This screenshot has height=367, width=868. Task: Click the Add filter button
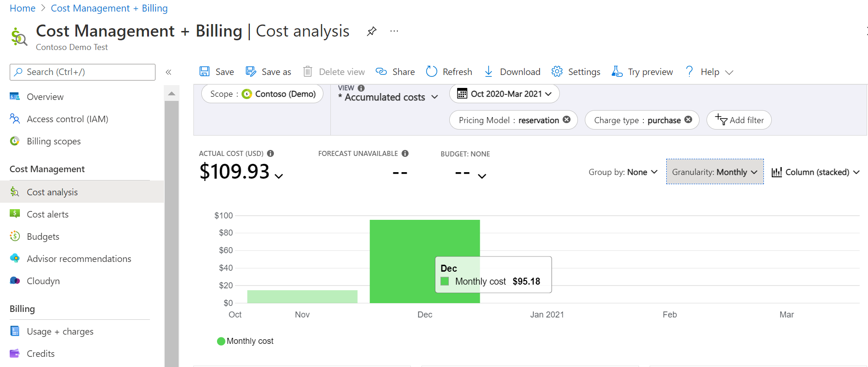click(x=739, y=120)
